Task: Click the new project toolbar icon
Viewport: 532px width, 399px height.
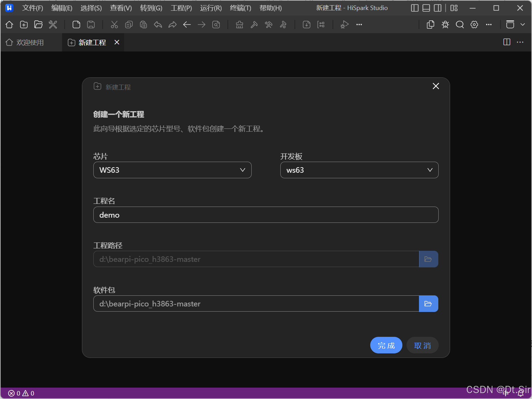Action: (24, 25)
